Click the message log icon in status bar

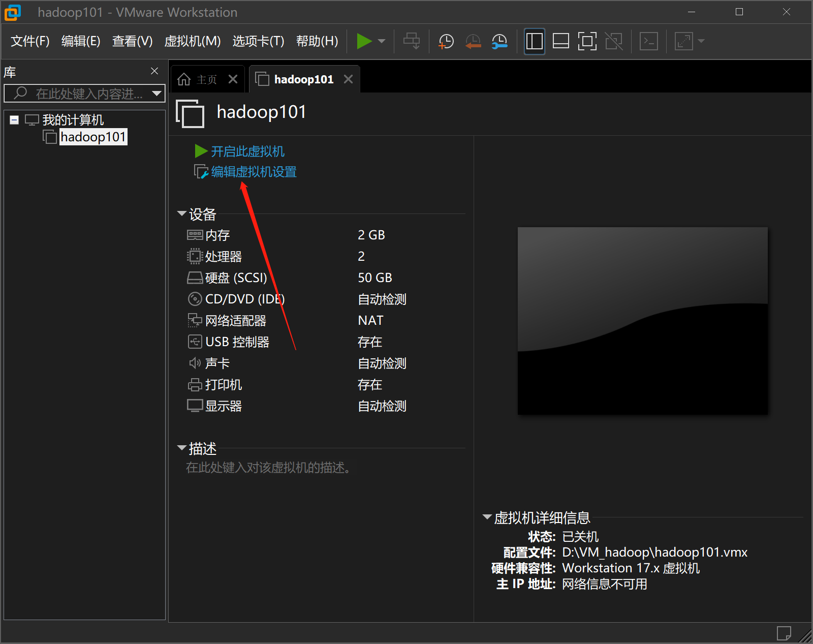tap(784, 633)
